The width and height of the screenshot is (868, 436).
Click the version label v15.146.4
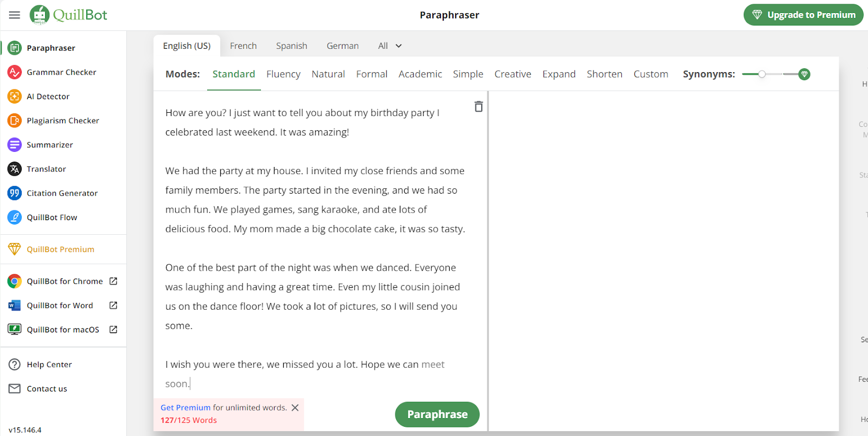[x=25, y=430]
